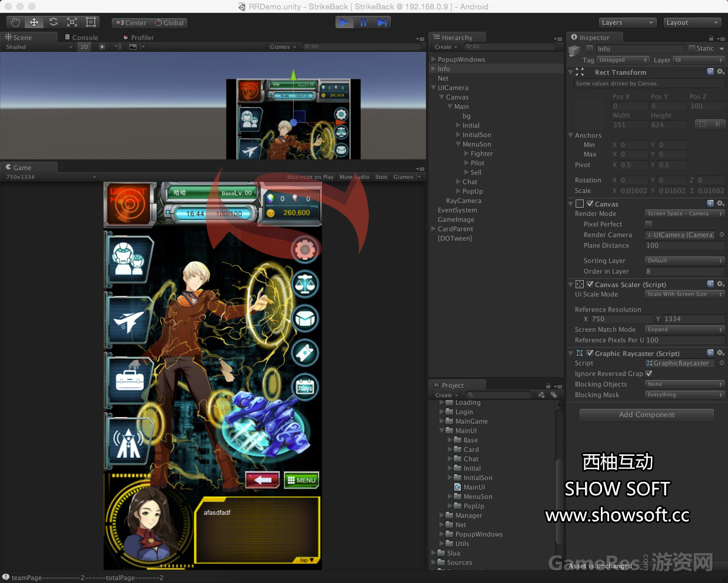Screen dimensions: 728x583
Task: Enable Pixel Perfect checkbox
Action: coord(649,224)
